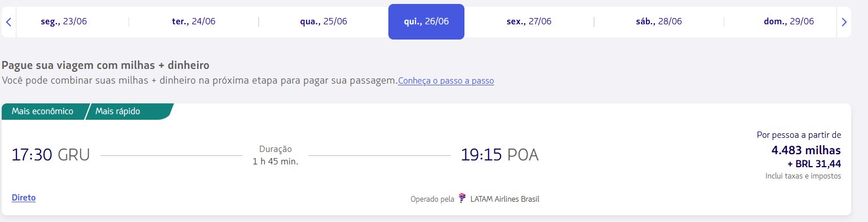Click the LATAM Airlines logo icon

point(462,198)
